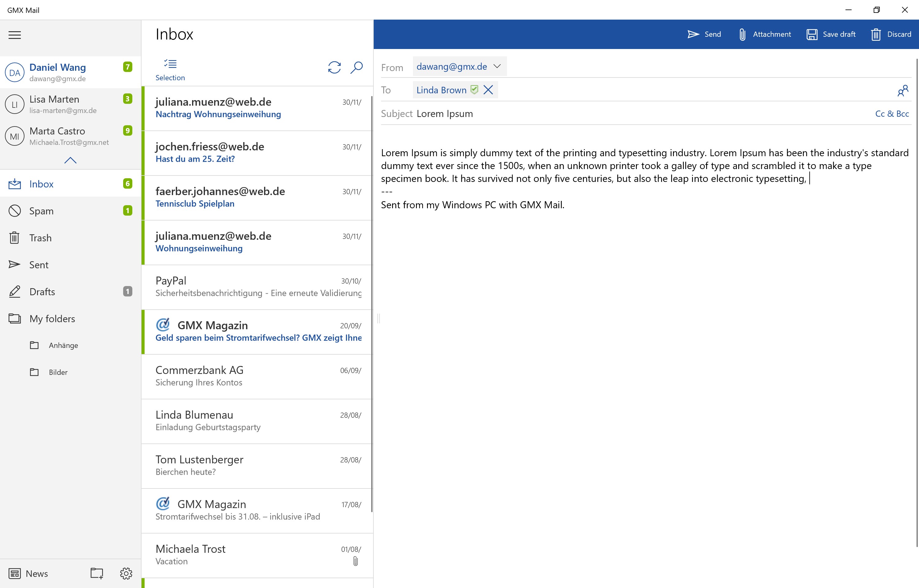
Task: Attach a file using the paperclip icon
Action: [742, 34]
